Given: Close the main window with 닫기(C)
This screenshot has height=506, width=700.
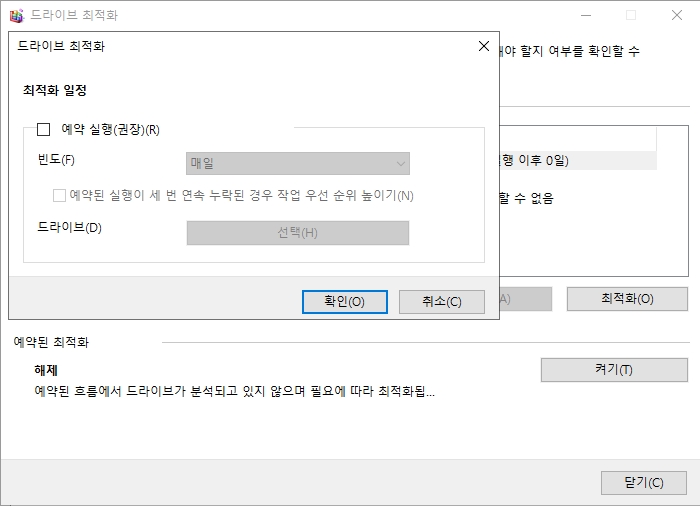Looking at the screenshot, I should pyautogui.click(x=644, y=483).
